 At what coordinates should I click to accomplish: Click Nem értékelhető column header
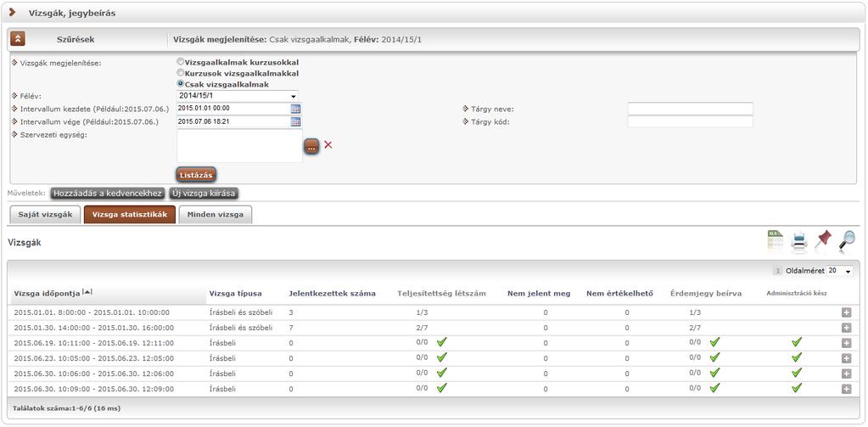pyautogui.click(x=620, y=294)
